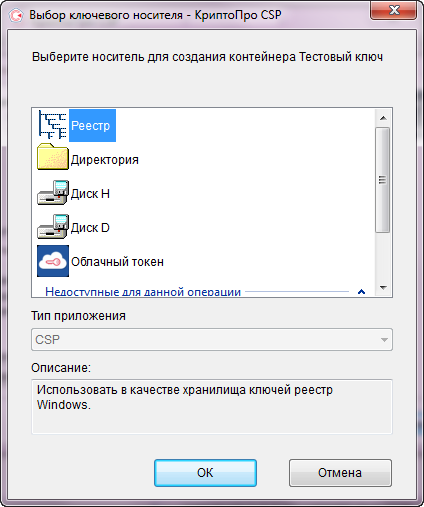Collapse the Недоступные для данной операции group
This screenshot has height=507, width=424.
[361, 292]
